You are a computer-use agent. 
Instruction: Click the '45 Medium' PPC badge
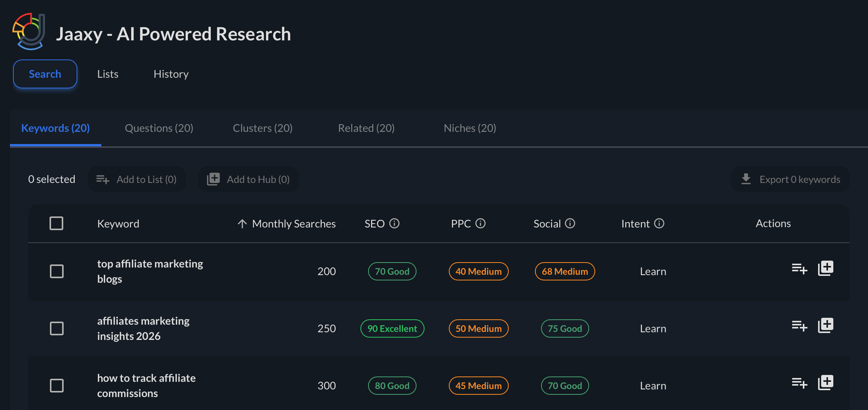479,386
